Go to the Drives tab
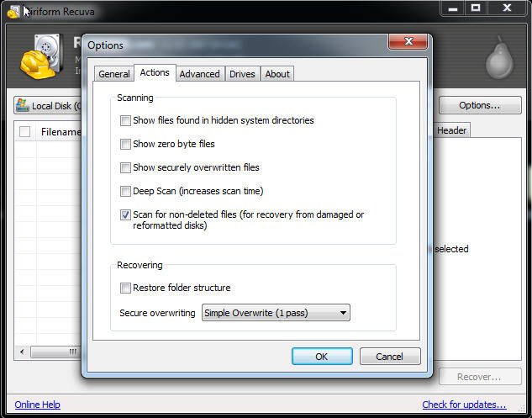The height and width of the screenshot is (418, 532). (x=242, y=74)
